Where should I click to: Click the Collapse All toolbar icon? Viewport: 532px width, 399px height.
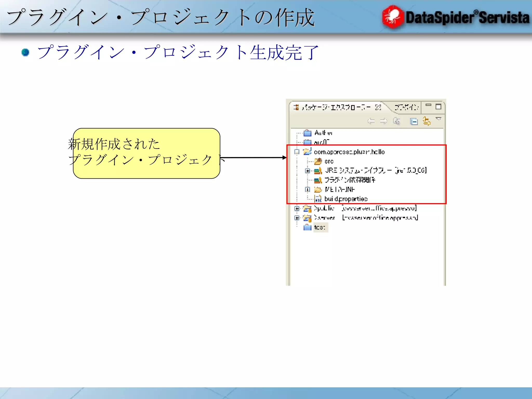point(414,121)
